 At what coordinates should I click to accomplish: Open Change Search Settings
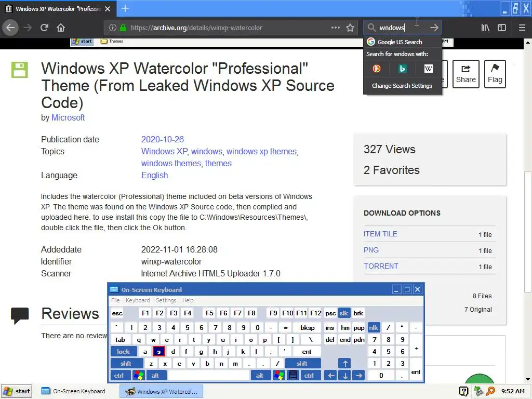402,86
